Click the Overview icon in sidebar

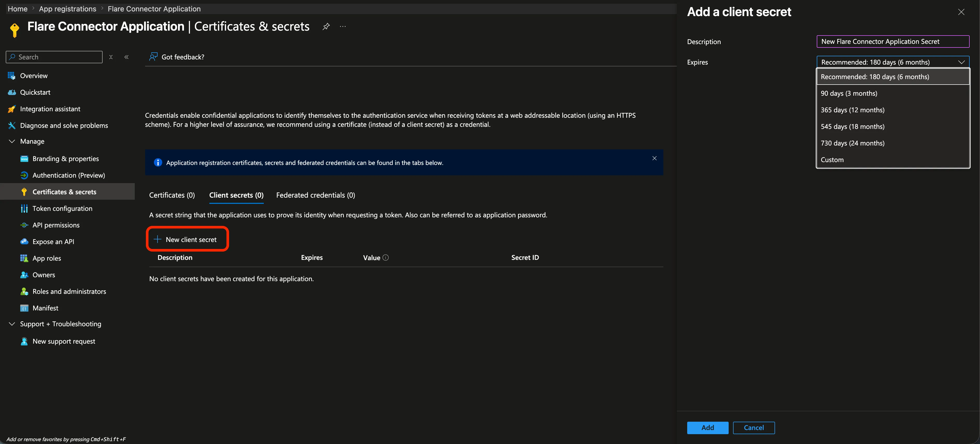(12, 76)
